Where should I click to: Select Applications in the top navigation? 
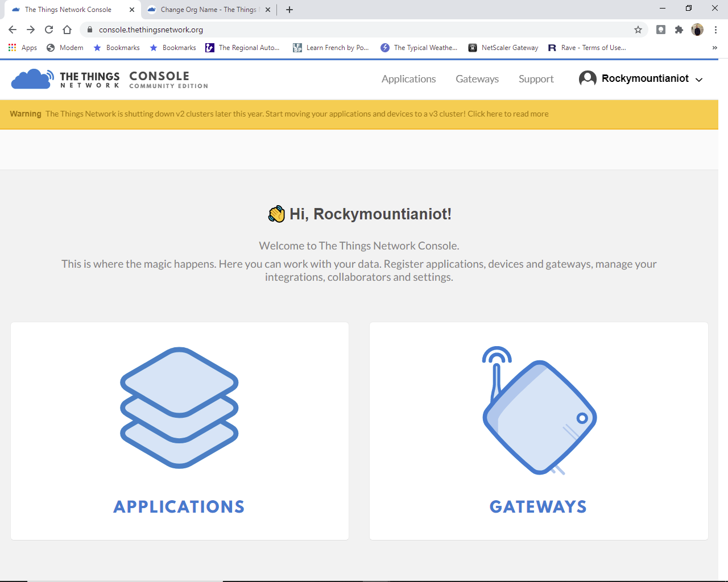coord(408,79)
